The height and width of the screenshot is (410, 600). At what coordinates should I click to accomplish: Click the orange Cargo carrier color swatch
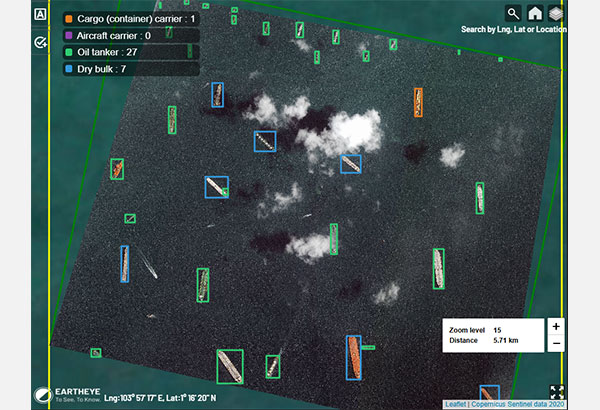[x=69, y=18]
